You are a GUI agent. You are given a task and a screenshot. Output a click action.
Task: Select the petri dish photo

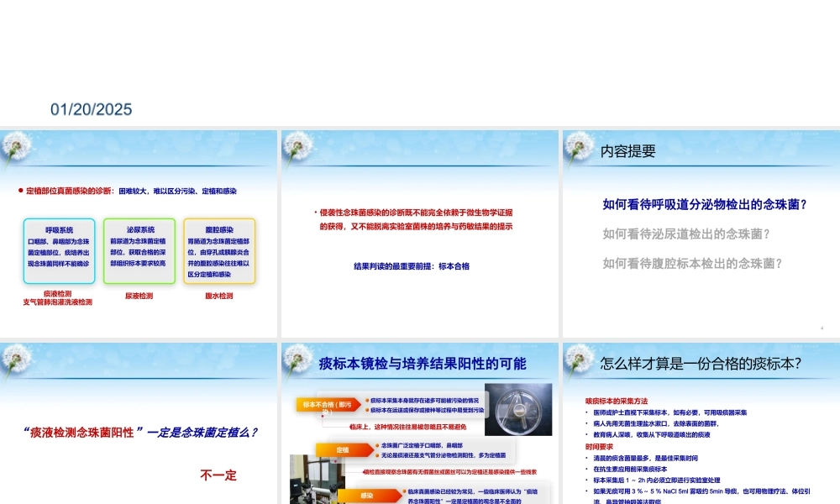pos(518,409)
